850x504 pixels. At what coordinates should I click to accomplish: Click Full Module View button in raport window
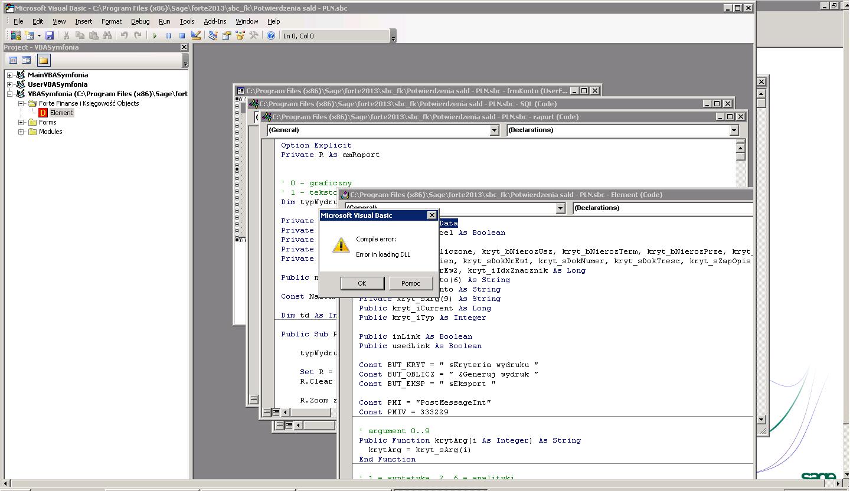tap(276, 412)
